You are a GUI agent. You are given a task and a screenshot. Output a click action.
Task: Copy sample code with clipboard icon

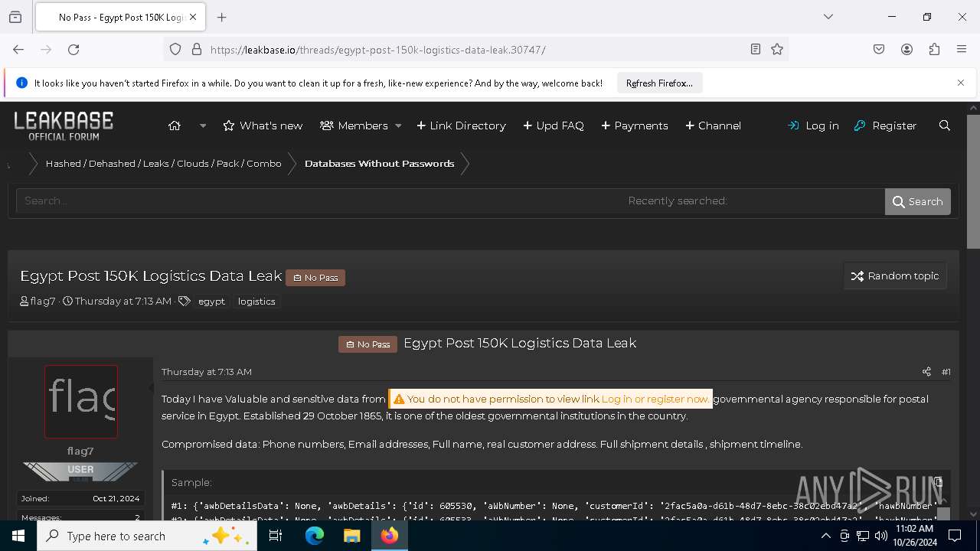coord(939,482)
